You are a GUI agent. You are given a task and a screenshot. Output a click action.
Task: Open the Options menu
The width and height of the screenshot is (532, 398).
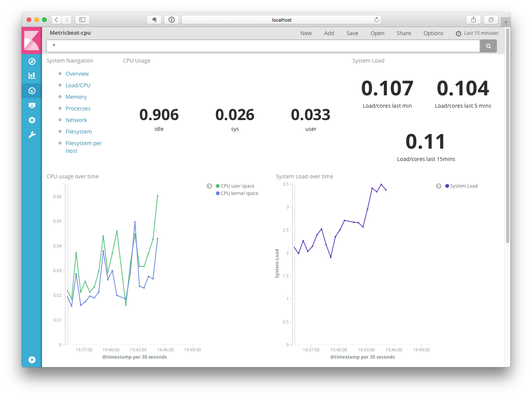tap(433, 33)
